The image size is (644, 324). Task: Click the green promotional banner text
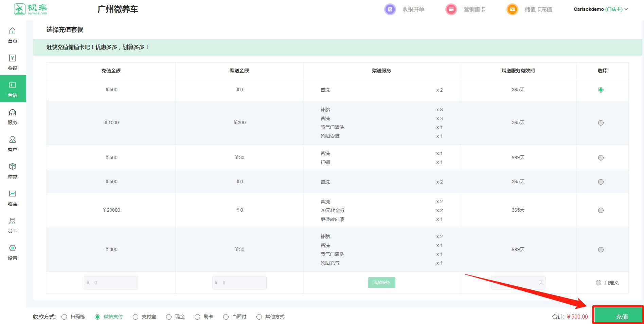click(98, 47)
